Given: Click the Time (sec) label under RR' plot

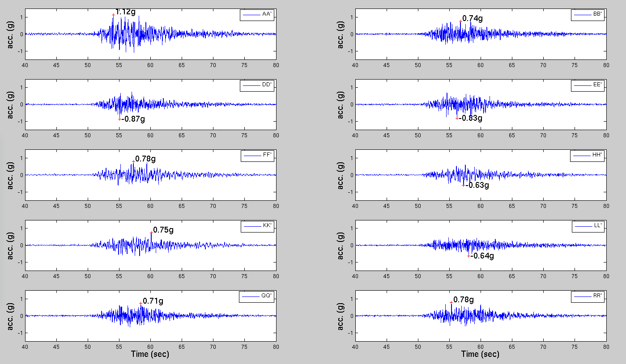Looking at the screenshot, I should [480, 354].
